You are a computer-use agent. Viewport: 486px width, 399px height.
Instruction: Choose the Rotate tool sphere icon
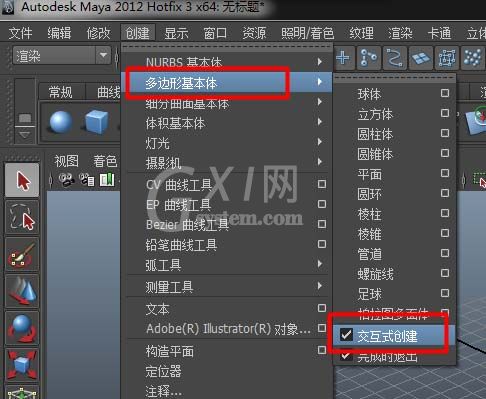22,328
